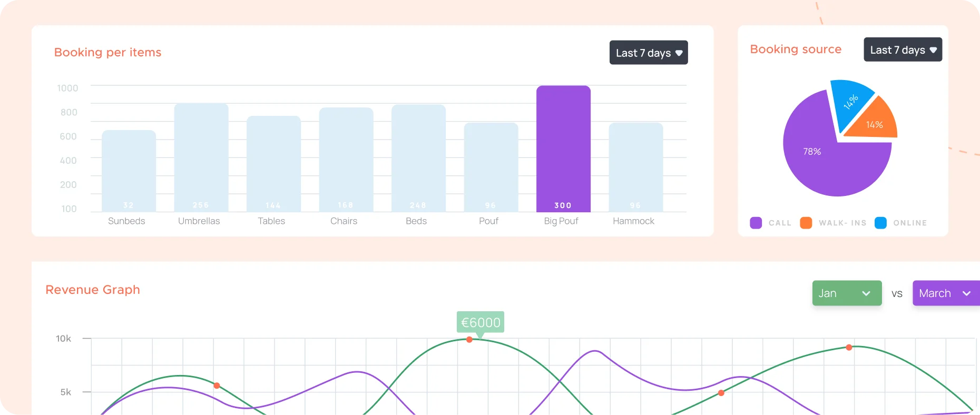Click the Tables axis label
Image resolution: width=980 pixels, height=415 pixels.
[271, 221]
